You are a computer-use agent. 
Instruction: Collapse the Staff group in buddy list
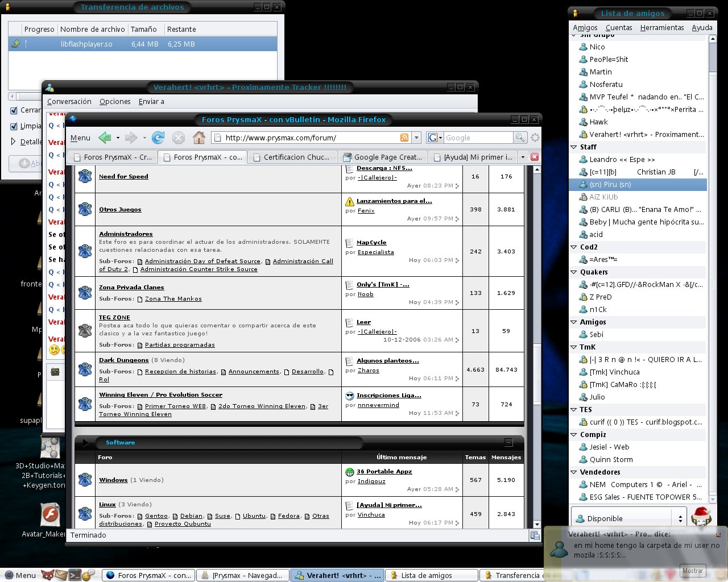point(574,147)
